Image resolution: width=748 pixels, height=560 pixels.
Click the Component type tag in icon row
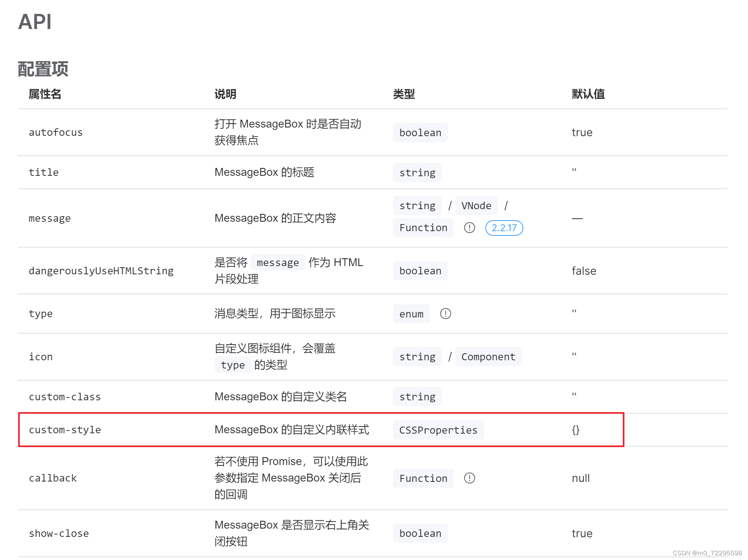488,356
